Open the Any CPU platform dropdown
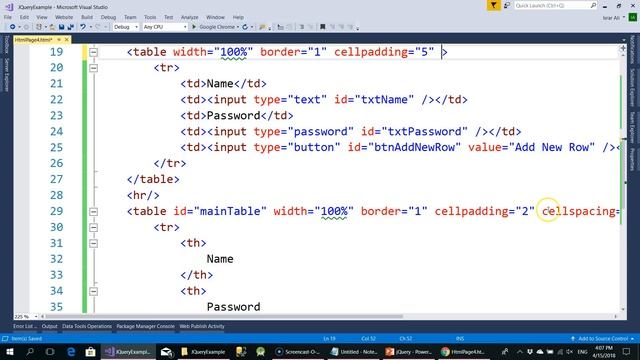Screen dimensions: 640x360 point(164,27)
